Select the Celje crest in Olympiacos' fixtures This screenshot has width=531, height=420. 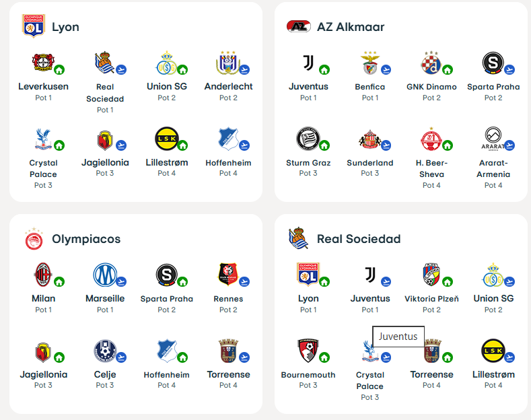[105, 351]
